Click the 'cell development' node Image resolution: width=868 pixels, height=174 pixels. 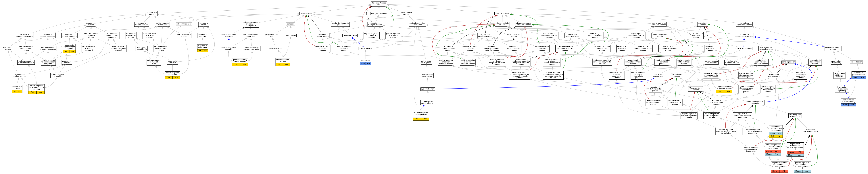[366, 48]
